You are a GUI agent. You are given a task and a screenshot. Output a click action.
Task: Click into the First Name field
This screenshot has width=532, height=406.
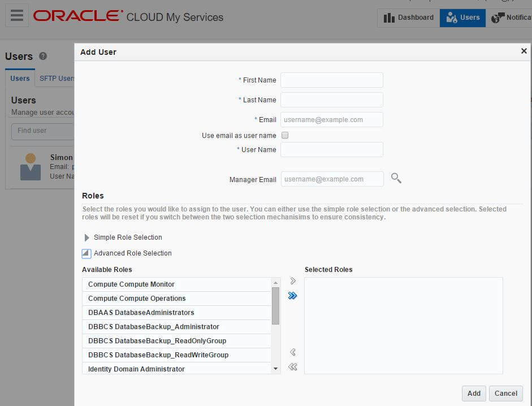coord(331,80)
